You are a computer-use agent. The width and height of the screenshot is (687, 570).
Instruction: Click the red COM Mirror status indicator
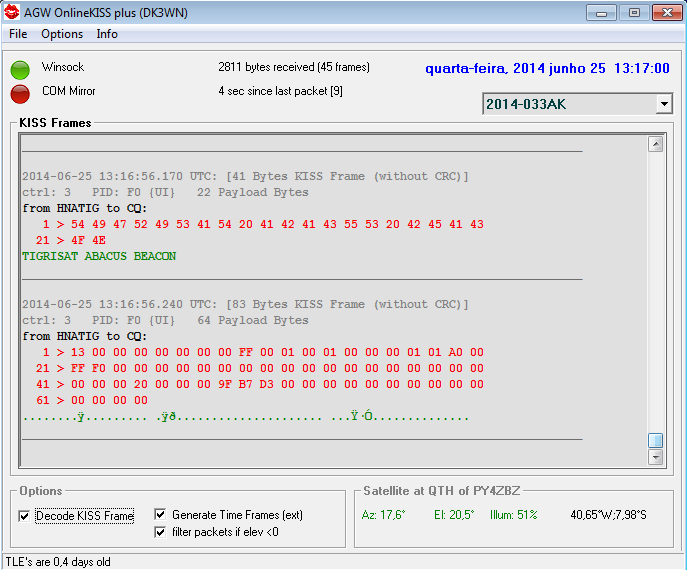(20, 94)
